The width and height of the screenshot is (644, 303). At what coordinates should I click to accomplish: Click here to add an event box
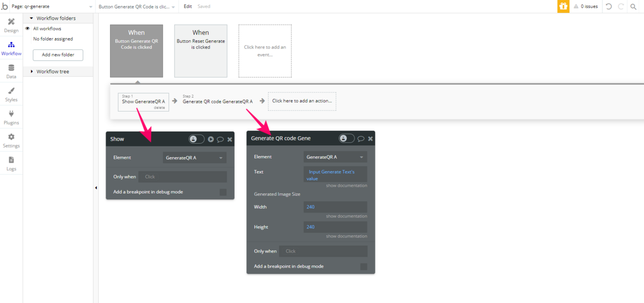265,51
